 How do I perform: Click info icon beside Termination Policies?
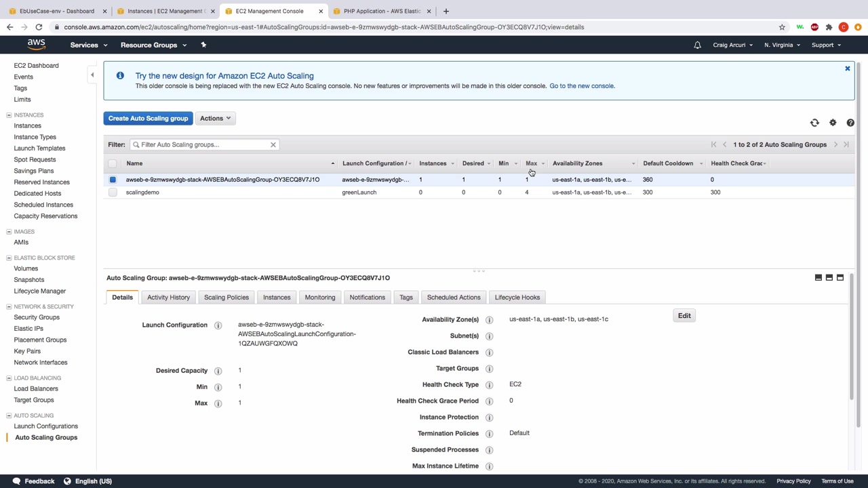(489, 434)
